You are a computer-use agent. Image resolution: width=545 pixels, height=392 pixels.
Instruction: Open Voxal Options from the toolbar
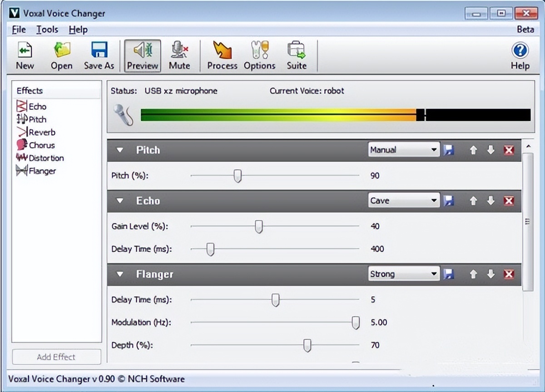[259, 54]
